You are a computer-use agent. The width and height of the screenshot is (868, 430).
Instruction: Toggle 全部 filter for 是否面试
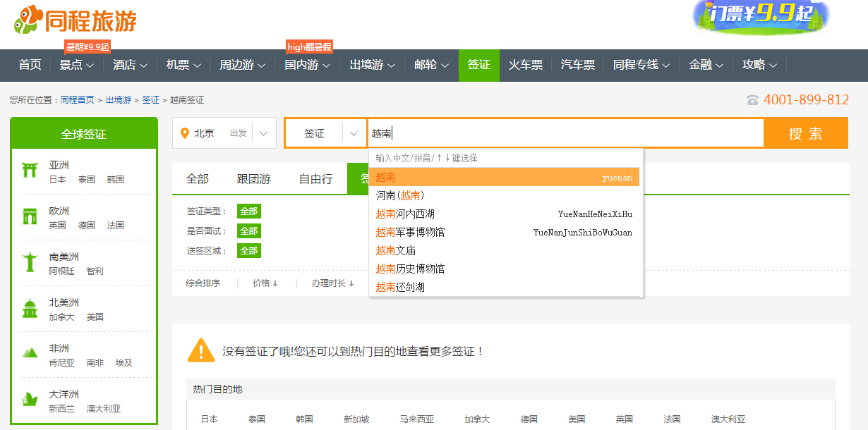point(248,229)
